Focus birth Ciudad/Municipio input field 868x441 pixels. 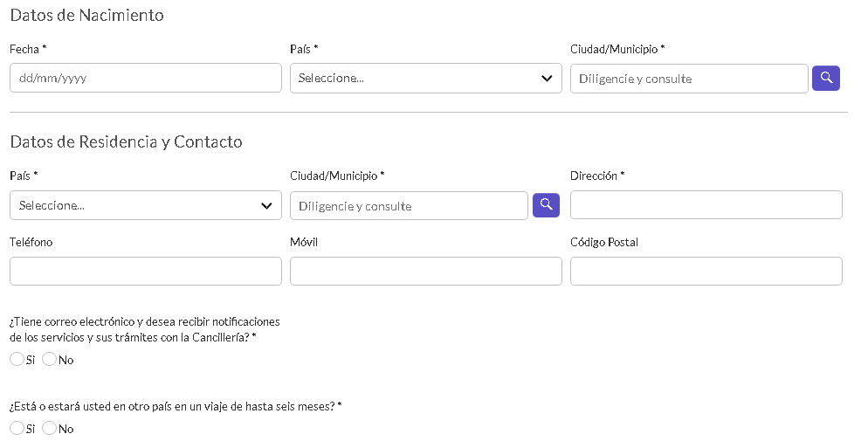pos(689,79)
